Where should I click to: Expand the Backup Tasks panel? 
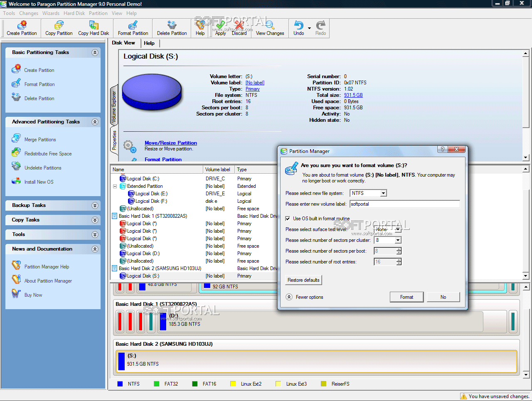click(95, 206)
